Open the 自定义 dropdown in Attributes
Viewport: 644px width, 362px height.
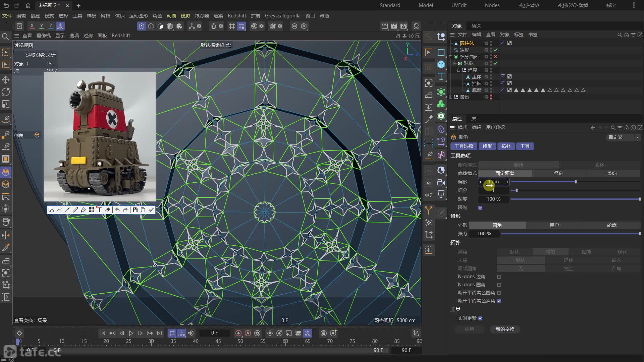pyautogui.click(x=624, y=137)
